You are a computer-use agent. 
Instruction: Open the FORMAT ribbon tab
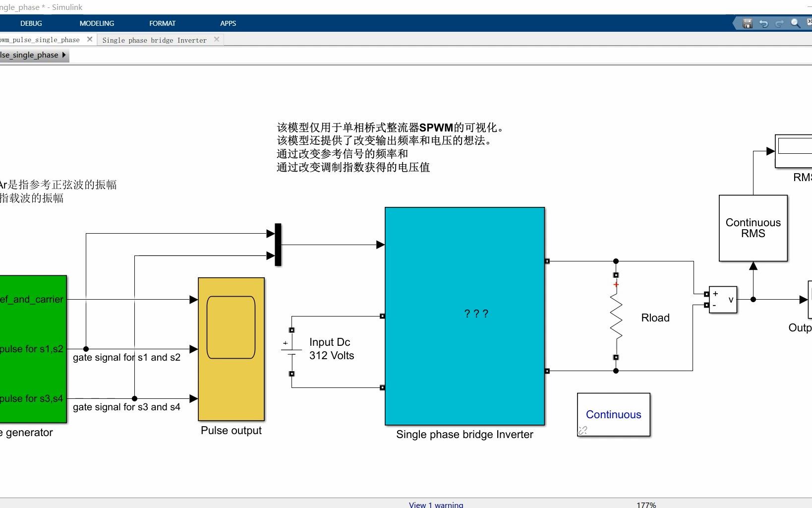point(162,23)
